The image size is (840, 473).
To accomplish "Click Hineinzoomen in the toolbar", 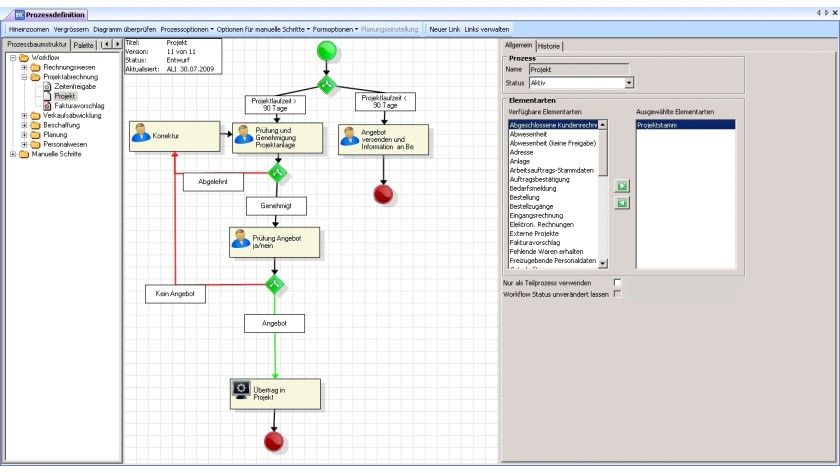I will (x=28, y=29).
